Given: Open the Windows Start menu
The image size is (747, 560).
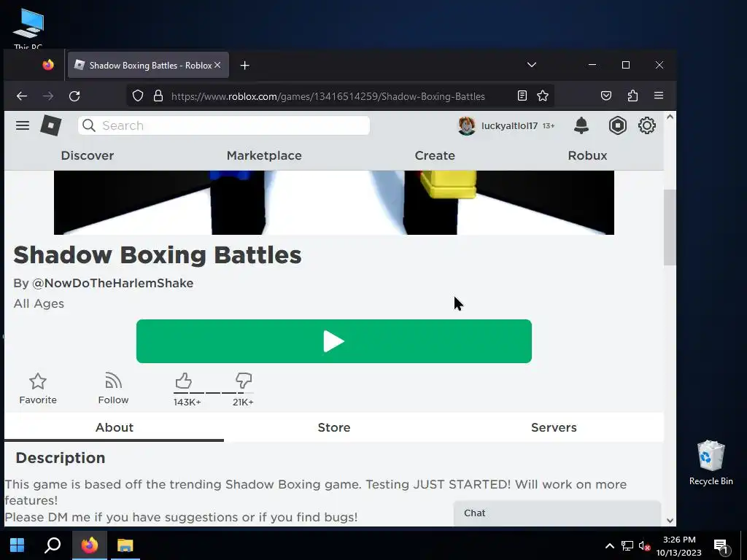Looking at the screenshot, I should (x=18, y=545).
